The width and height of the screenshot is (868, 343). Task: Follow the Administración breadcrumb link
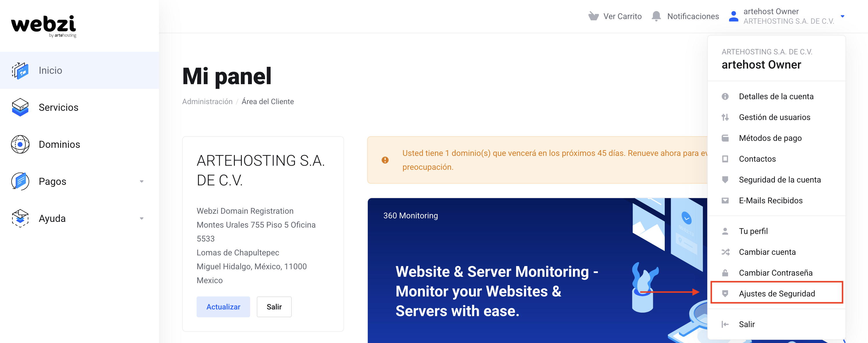point(207,102)
